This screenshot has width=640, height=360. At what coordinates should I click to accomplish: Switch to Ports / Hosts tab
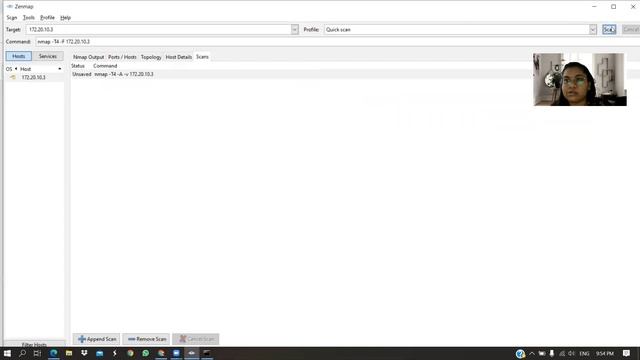click(x=122, y=57)
